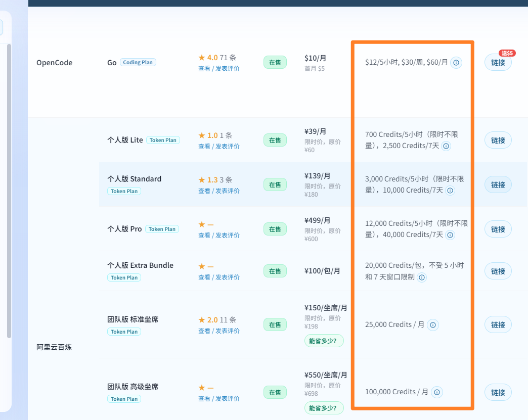Screen dimensions: 528x420
Task: Click red 送$5 badge on OpenCode link
Action: point(507,53)
